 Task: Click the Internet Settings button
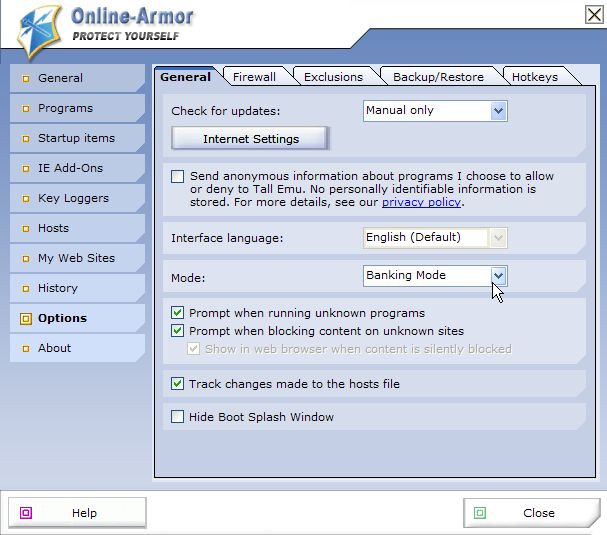251,139
